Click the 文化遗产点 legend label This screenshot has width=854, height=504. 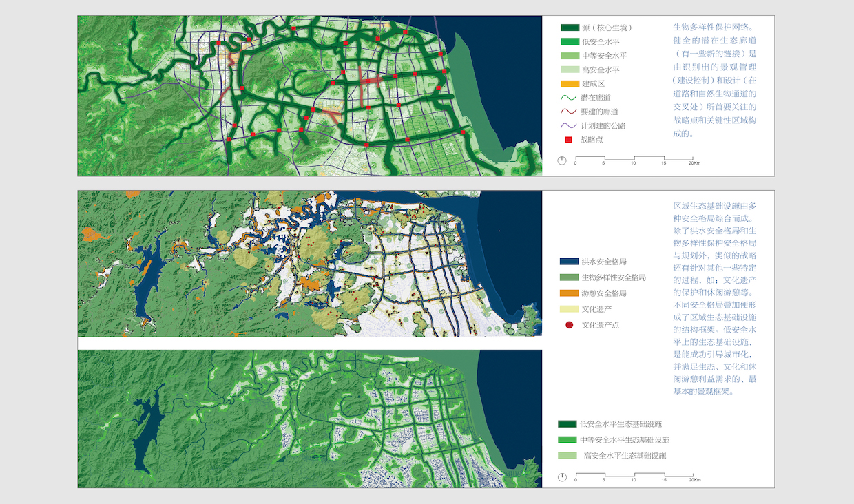[x=601, y=325]
